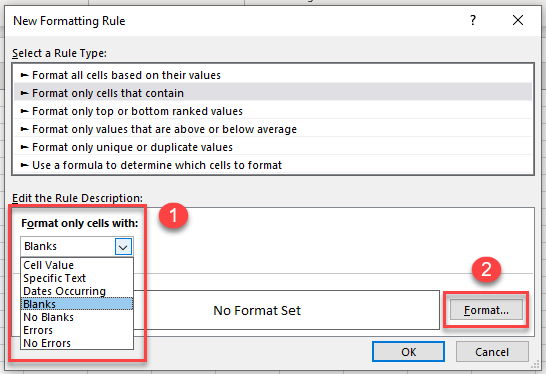This screenshot has width=546, height=374.
Task: Choose 'Errors' option in the dropdown list
Action: (77, 330)
